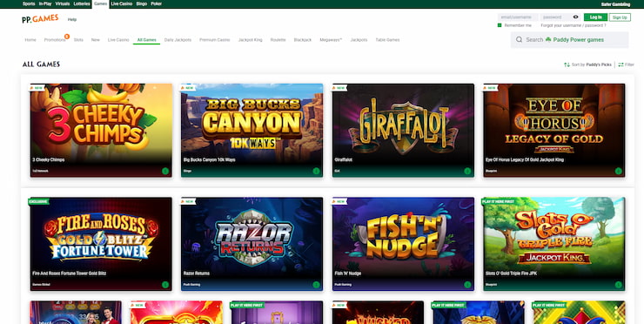
Task: Open the Table Games tab
Action: click(387, 40)
